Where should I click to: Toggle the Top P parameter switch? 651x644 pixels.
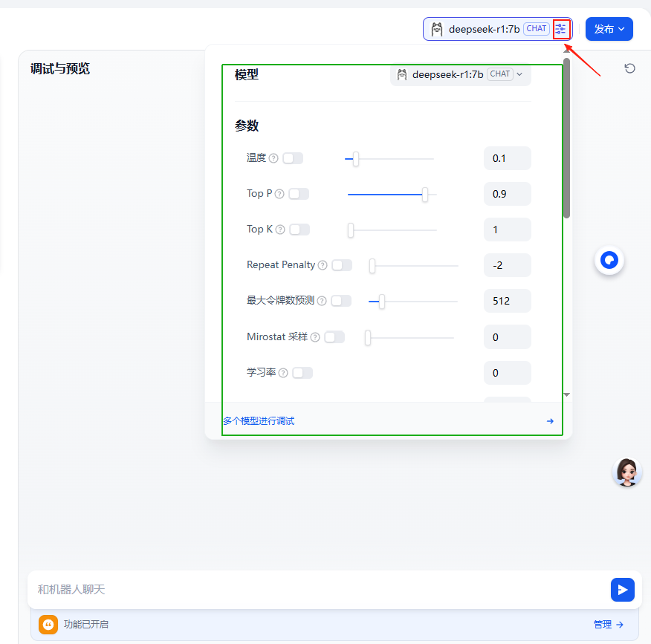click(299, 194)
